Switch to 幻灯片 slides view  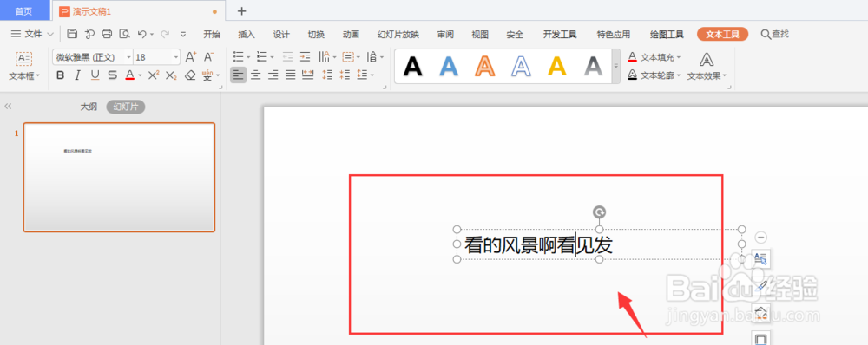tap(126, 107)
